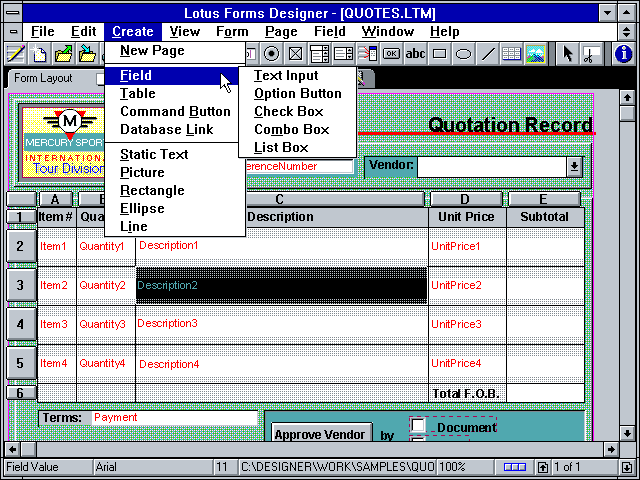Select Check Box from Field submenu

click(298, 111)
